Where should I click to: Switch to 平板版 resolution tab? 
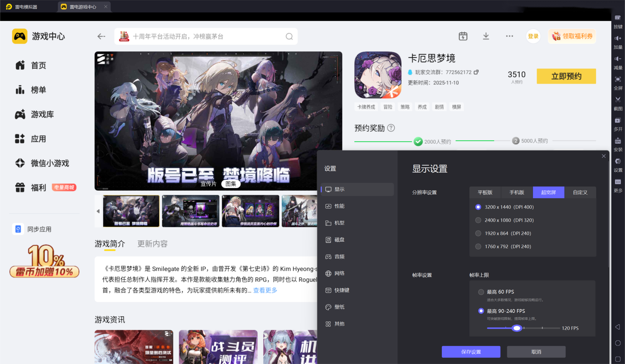click(485, 192)
